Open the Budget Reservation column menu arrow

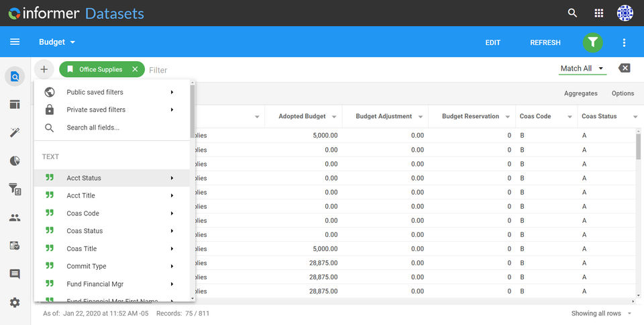508,117
